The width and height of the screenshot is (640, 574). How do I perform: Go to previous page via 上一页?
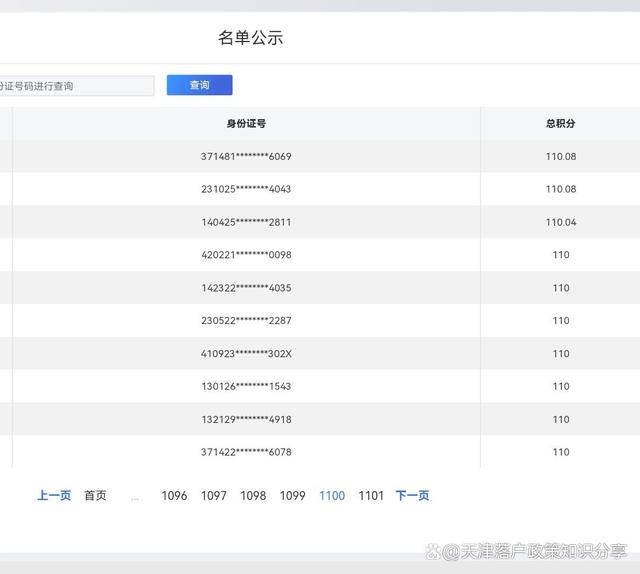[54, 495]
